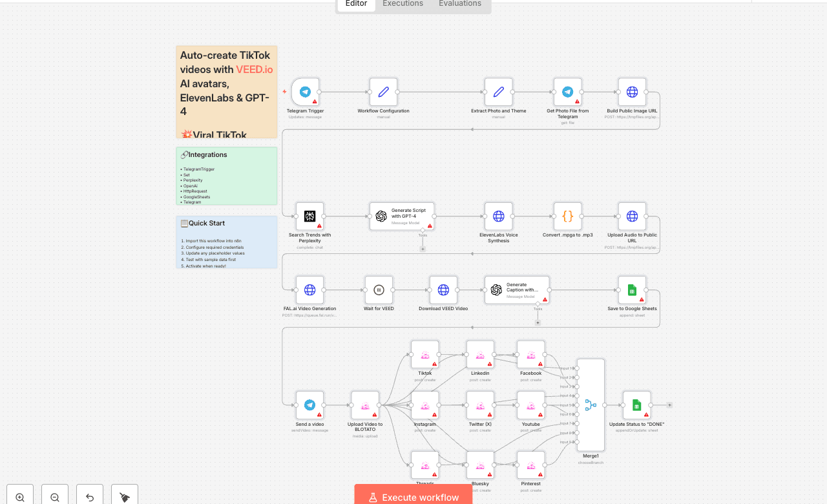Image resolution: width=827 pixels, height=504 pixels.
Task: Select the FAL.ai Video Generation node
Action: coord(309,289)
